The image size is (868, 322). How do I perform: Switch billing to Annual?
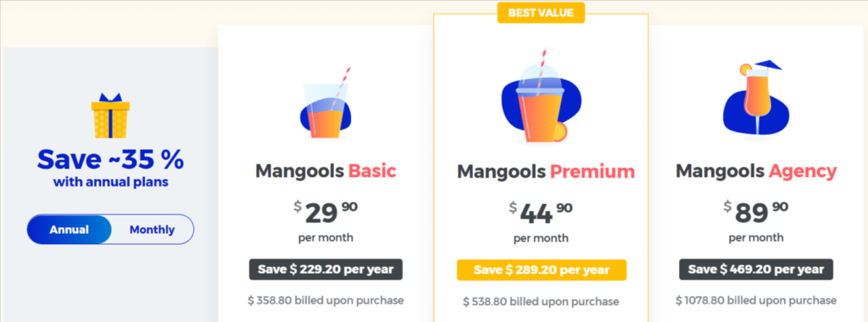pyautogui.click(x=70, y=230)
